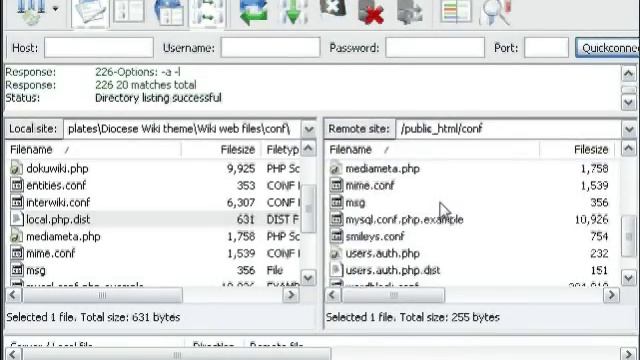
Task: Select the remote smileys.conf file icon
Action: point(336,236)
